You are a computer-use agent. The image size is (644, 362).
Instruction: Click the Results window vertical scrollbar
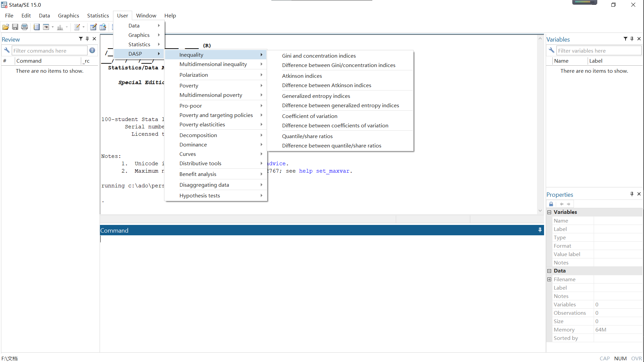(x=540, y=124)
